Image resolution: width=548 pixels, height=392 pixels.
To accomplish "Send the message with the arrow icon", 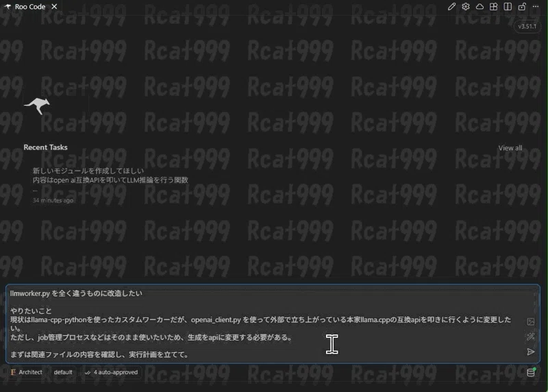I will (530, 352).
